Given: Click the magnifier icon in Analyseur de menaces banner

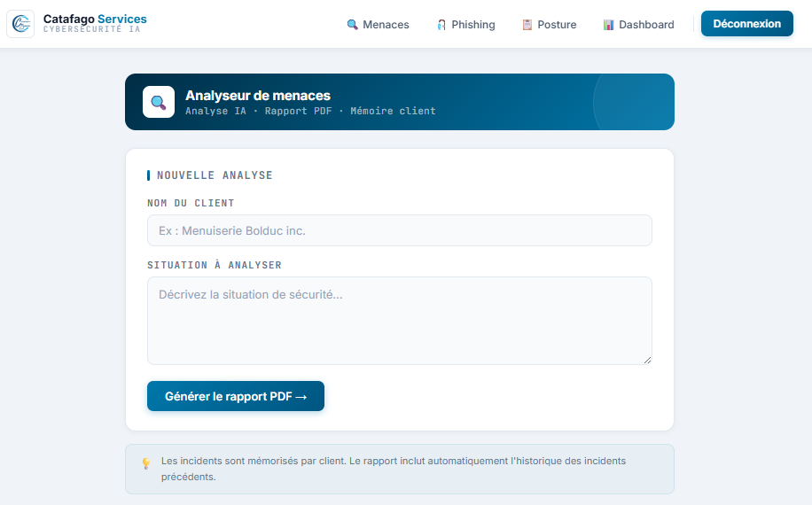Looking at the screenshot, I should pyautogui.click(x=159, y=102).
